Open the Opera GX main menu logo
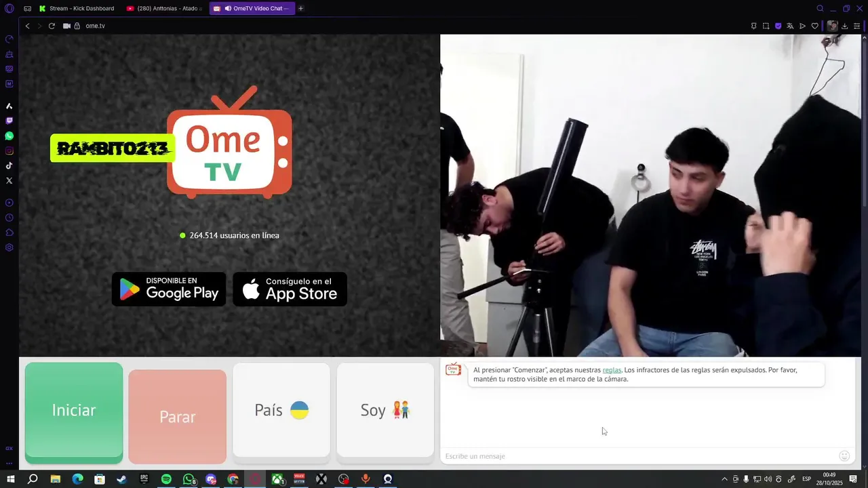Viewport: 868px width, 488px height. (9, 8)
